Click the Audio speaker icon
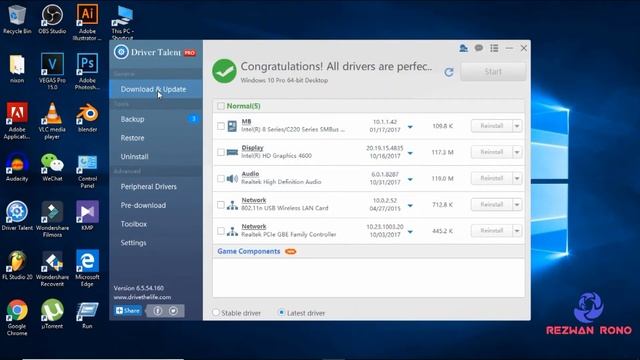This screenshot has width=640, height=360. pyautogui.click(x=232, y=178)
